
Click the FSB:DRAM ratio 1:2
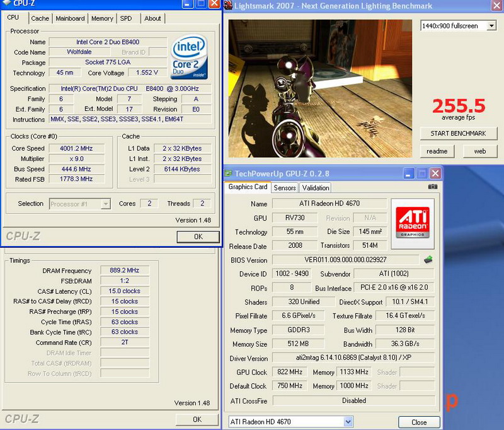point(125,281)
